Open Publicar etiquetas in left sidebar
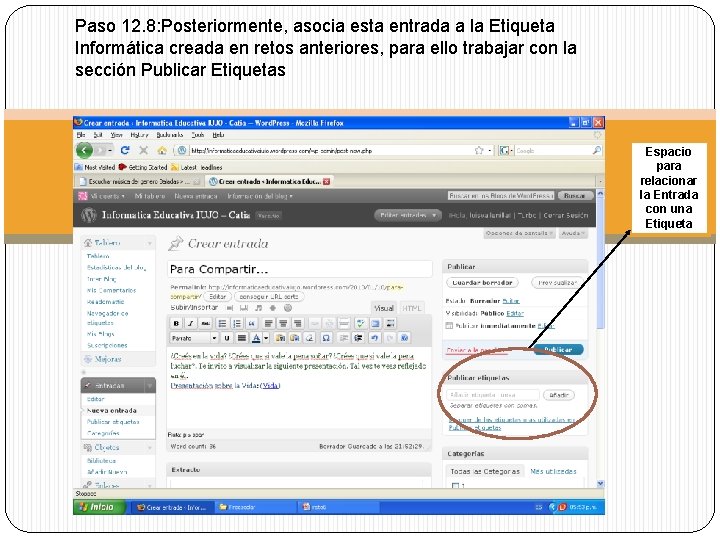 pos(113,422)
